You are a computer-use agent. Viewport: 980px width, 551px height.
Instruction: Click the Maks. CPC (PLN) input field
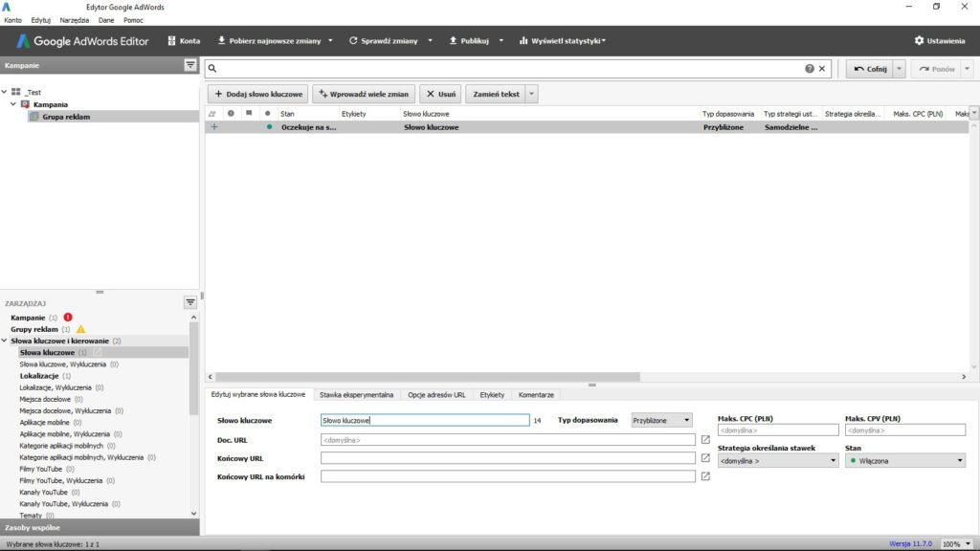pos(778,430)
